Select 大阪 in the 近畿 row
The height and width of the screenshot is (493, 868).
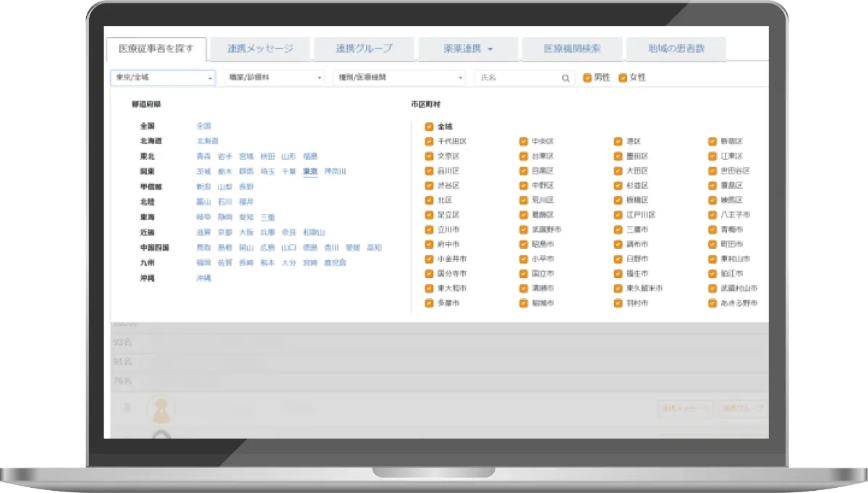point(246,232)
